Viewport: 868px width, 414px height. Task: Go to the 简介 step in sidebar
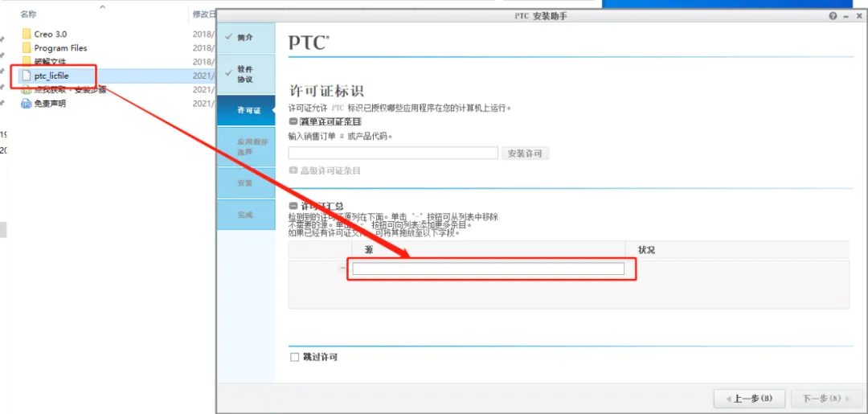(x=246, y=38)
